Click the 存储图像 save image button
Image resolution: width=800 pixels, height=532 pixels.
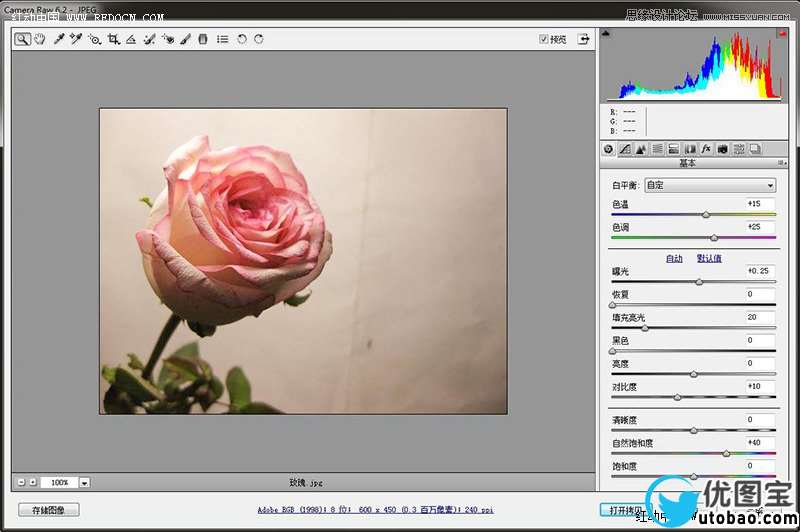coord(48,510)
